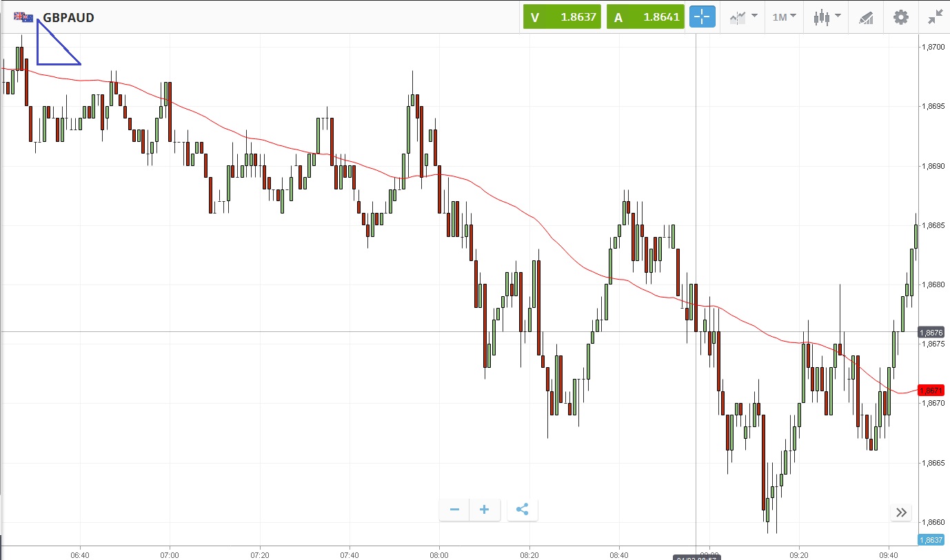Image resolution: width=950 pixels, height=560 pixels.
Task: Open the indicators/studies dropdown
Action: pyautogui.click(x=744, y=17)
